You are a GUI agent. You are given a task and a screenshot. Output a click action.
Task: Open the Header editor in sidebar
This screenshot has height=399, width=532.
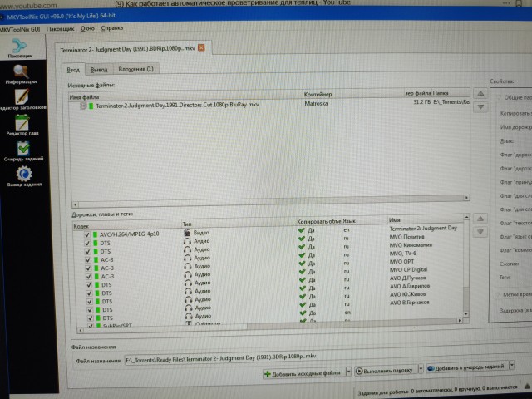(22, 99)
